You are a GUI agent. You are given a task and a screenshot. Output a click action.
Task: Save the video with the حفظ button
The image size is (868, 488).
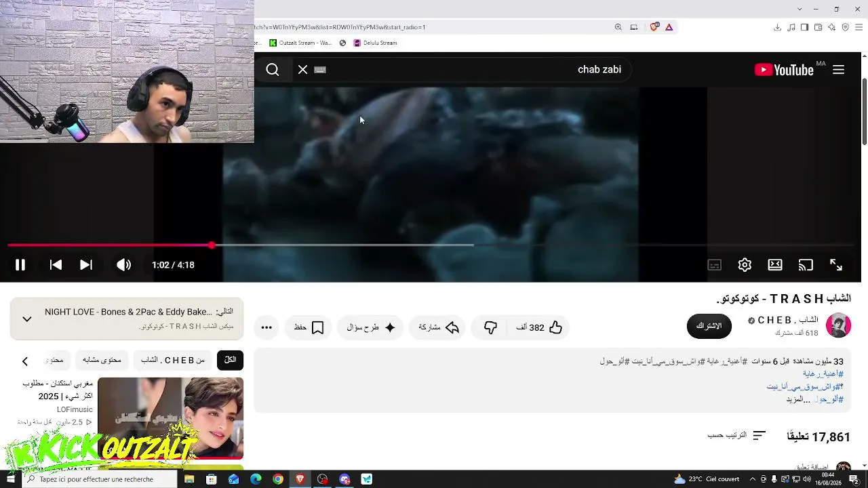click(309, 327)
